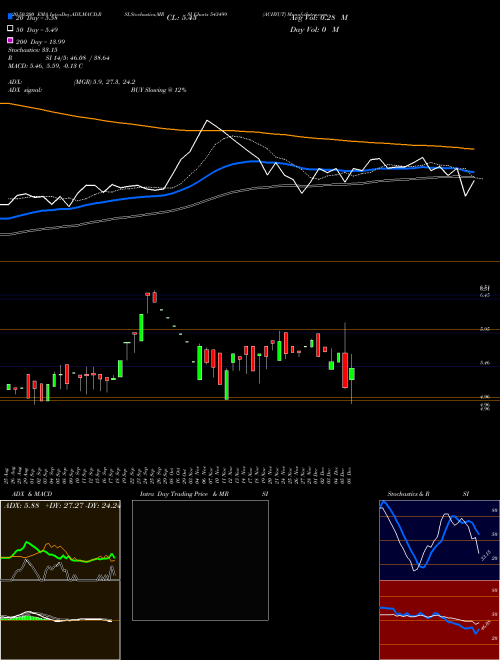Open the MACD histogram panel below ADX
500x660 pixels.
[60, 620]
